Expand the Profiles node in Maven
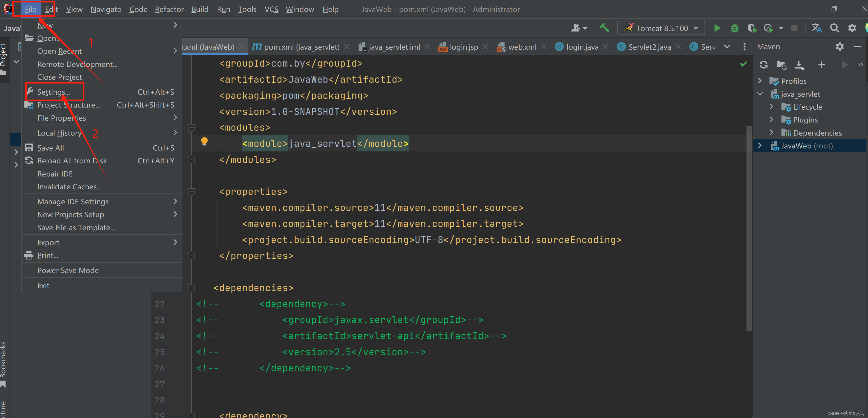This screenshot has height=418, width=868. (x=760, y=81)
